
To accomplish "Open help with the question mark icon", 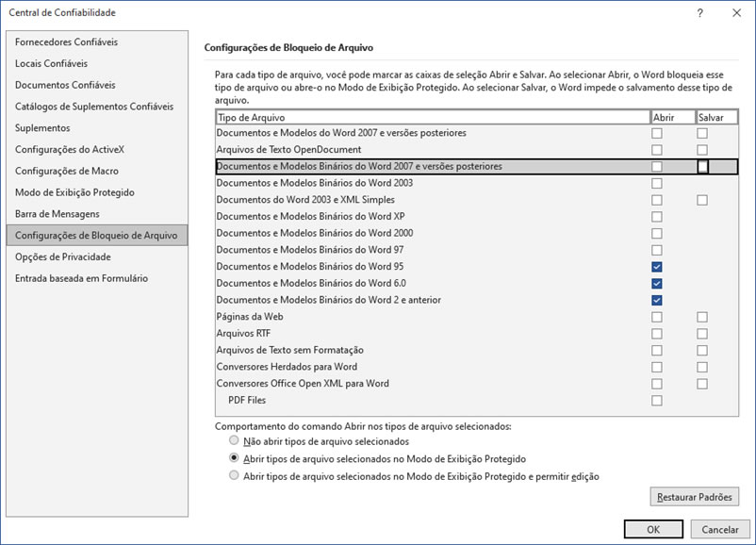I will (700, 13).
